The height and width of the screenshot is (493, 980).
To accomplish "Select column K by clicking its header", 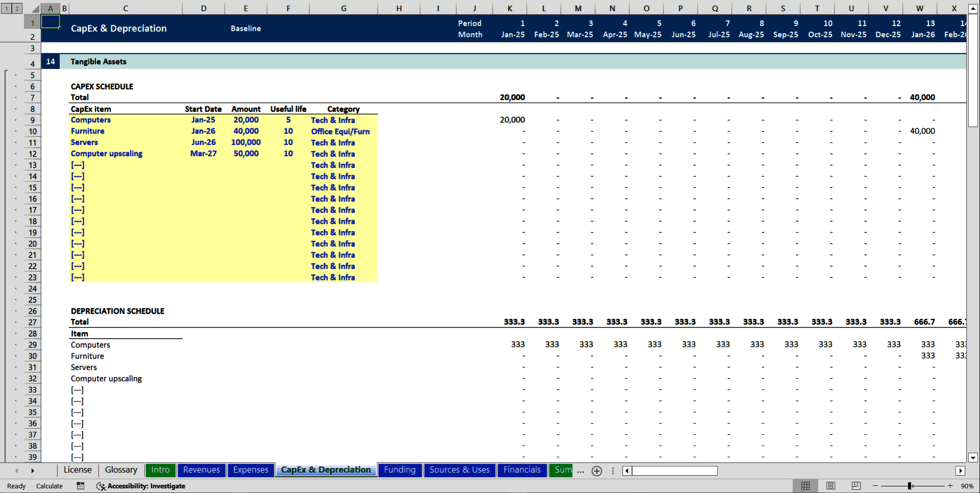I will click(510, 8).
